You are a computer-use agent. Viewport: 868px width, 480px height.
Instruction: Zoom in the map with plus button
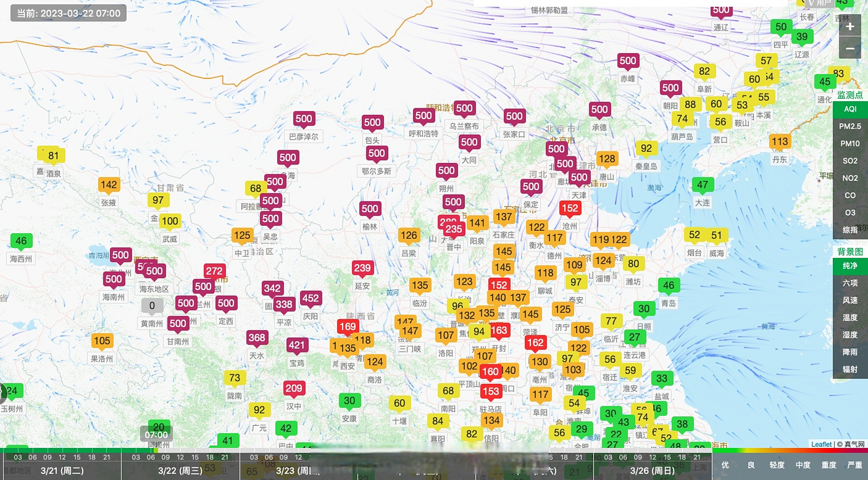850,27
